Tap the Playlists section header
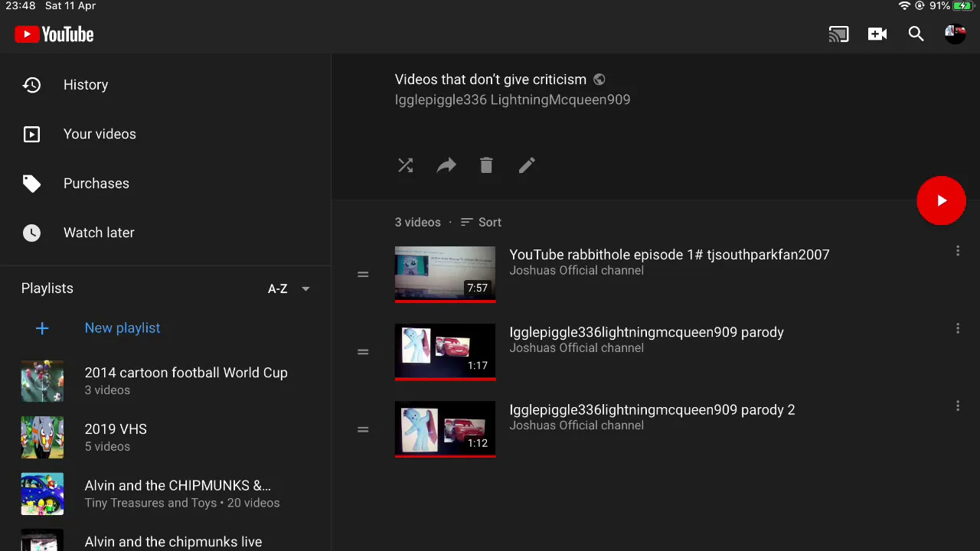The width and height of the screenshot is (980, 551). pyautogui.click(x=47, y=289)
